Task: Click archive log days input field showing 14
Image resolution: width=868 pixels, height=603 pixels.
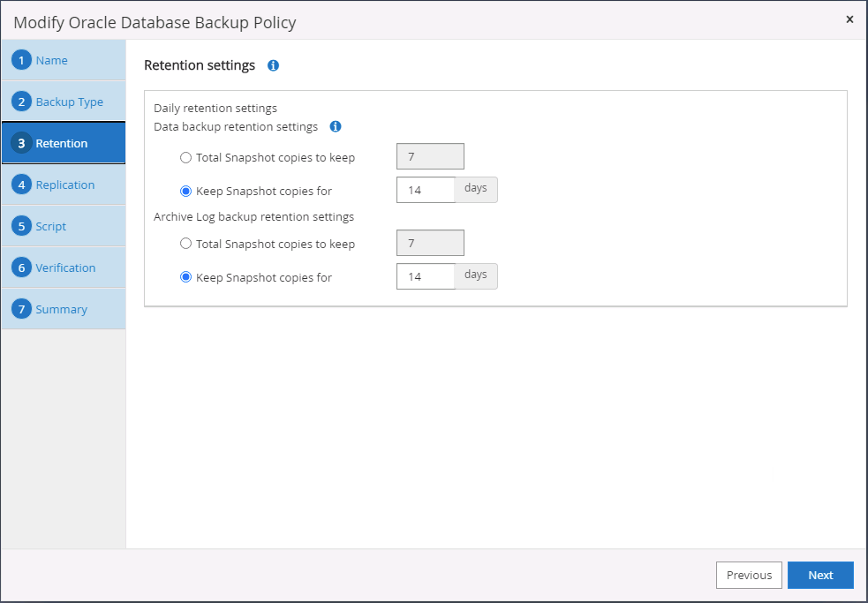Action: (426, 276)
